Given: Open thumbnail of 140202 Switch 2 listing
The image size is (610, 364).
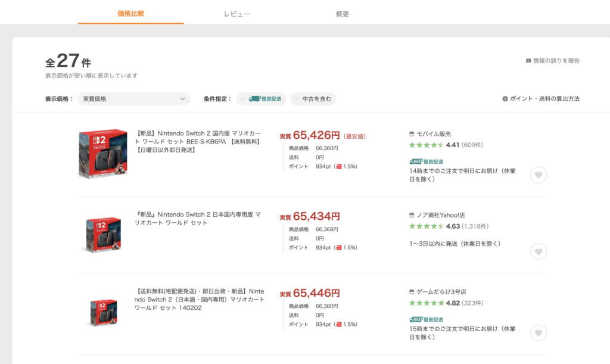Looking at the screenshot, I should coord(103,312).
